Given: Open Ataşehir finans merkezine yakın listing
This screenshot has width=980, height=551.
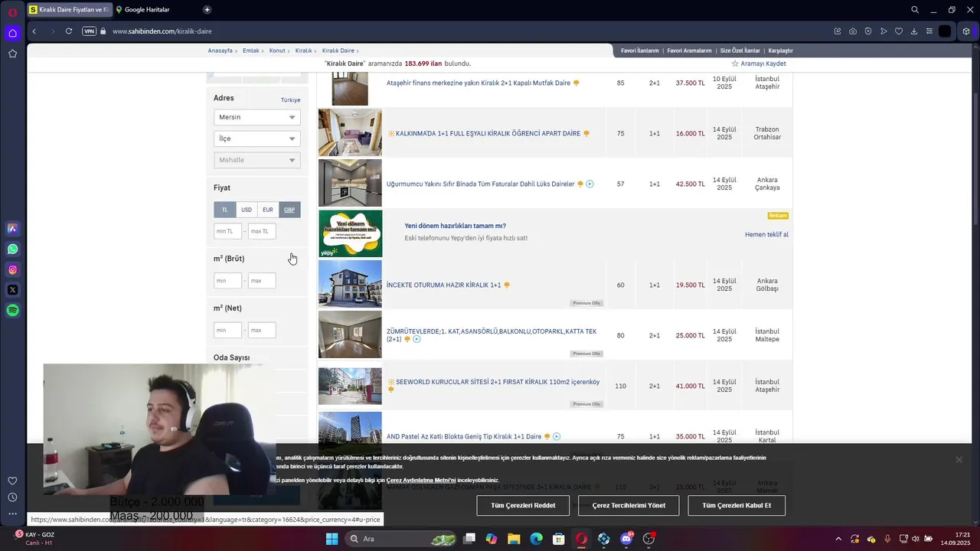Looking at the screenshot, I should click(479, 83).
